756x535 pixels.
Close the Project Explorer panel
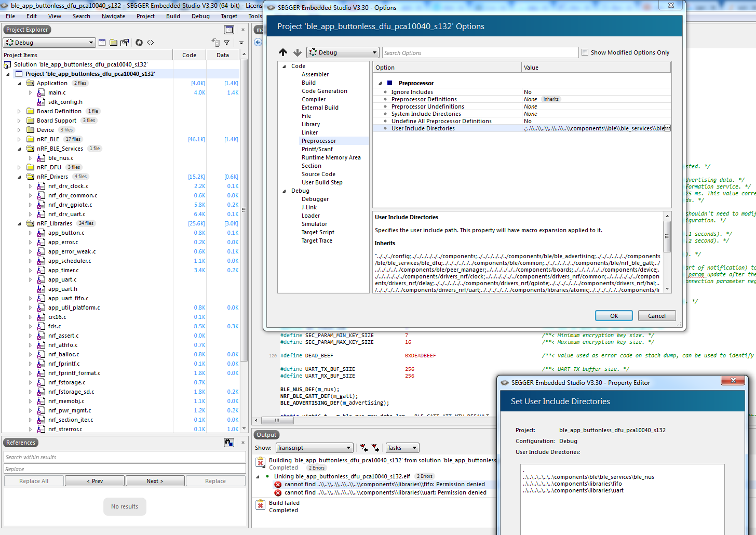pos(242,30)
